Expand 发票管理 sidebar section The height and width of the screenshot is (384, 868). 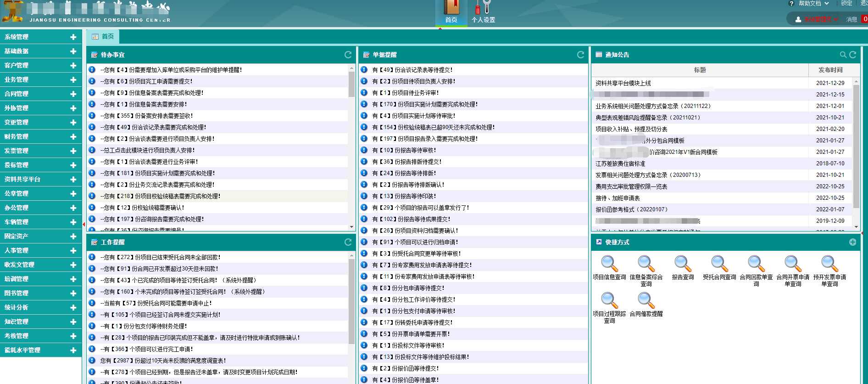pos(73,151)
